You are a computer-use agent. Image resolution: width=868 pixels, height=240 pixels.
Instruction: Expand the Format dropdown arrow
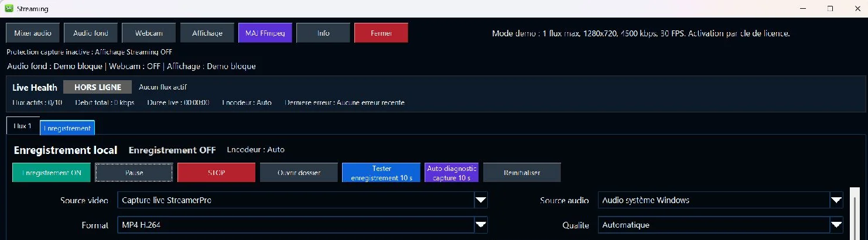[x=481, y=225]
